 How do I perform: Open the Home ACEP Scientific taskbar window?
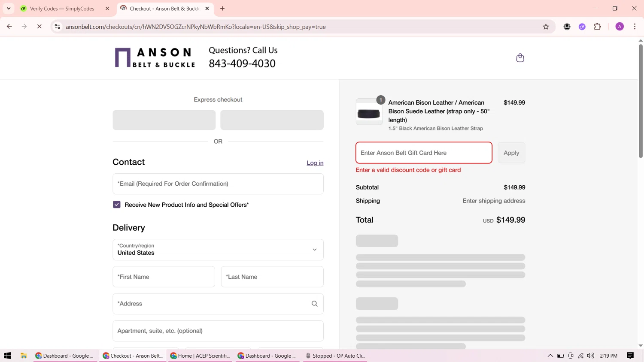200,356
